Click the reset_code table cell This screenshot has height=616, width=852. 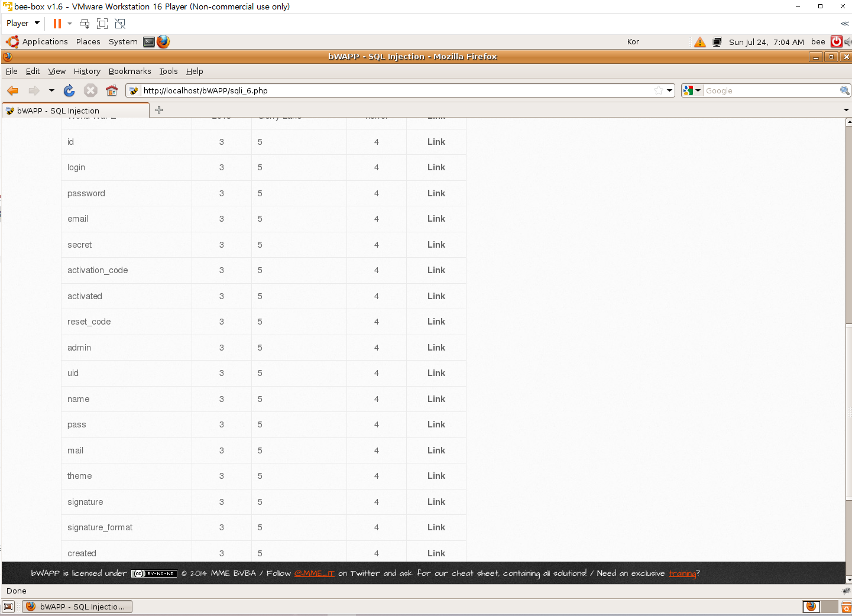coord(127,322)
